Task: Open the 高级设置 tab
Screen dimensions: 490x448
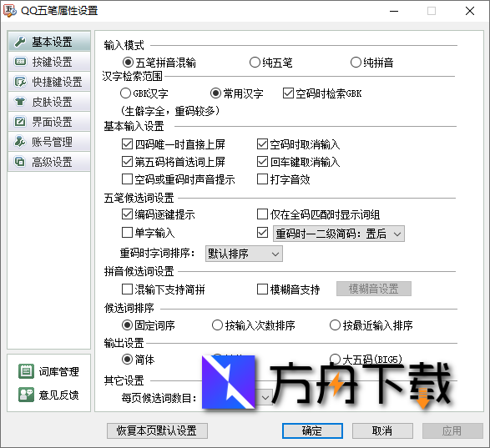Action: tap(49, 162)
